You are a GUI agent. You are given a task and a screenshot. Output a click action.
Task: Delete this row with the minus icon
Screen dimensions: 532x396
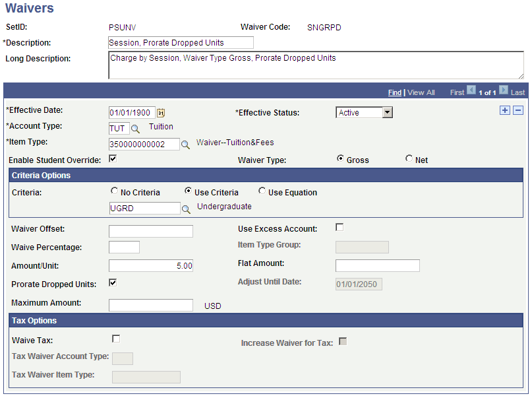[518, 110]
